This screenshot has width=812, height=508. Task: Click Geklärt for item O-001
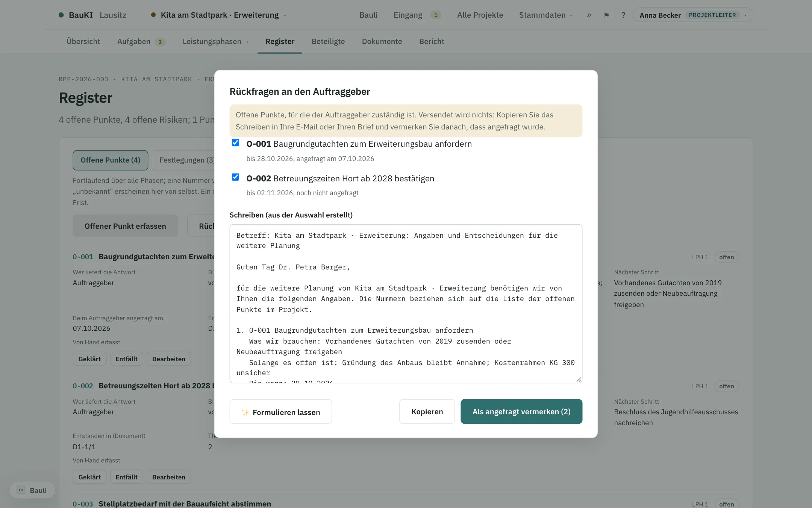pyautogui.click(x=89, y=359)
